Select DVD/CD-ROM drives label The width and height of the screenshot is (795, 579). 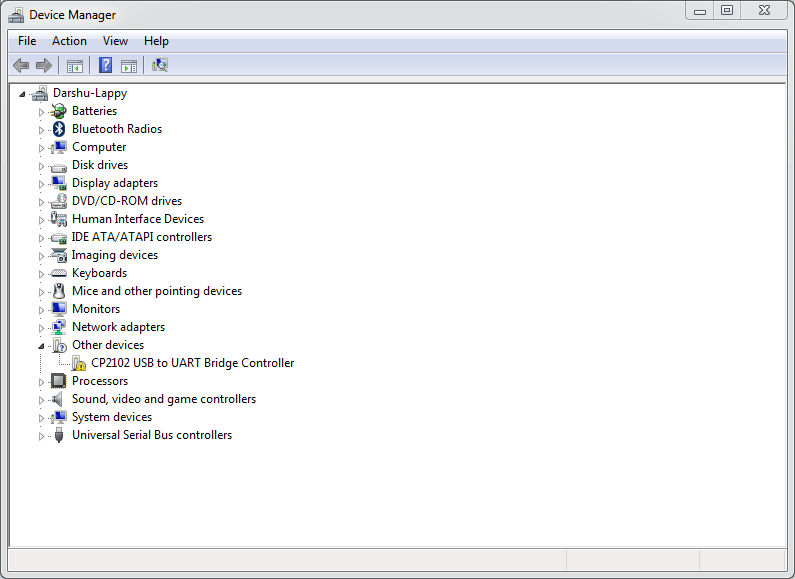pyautogui.click(x=127, y=201)
